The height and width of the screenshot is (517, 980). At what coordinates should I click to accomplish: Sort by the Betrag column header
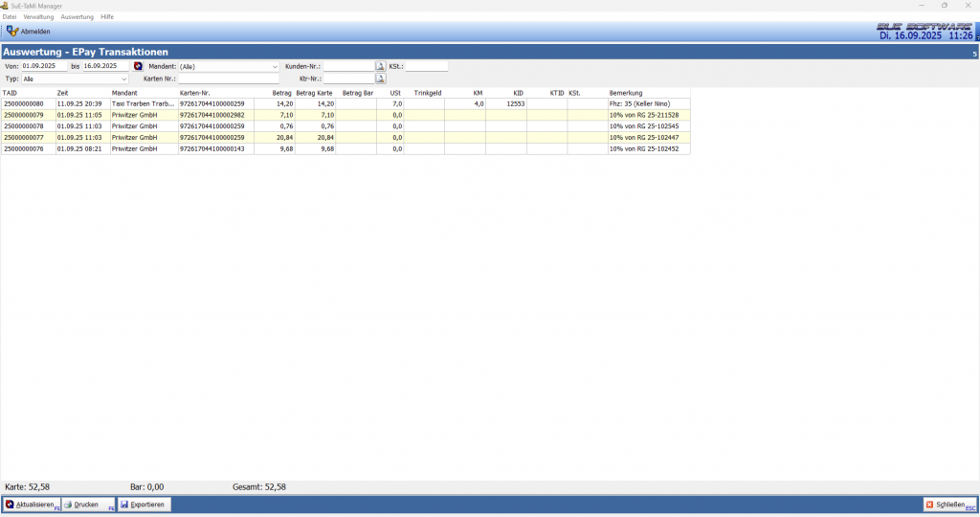point(281,93)
